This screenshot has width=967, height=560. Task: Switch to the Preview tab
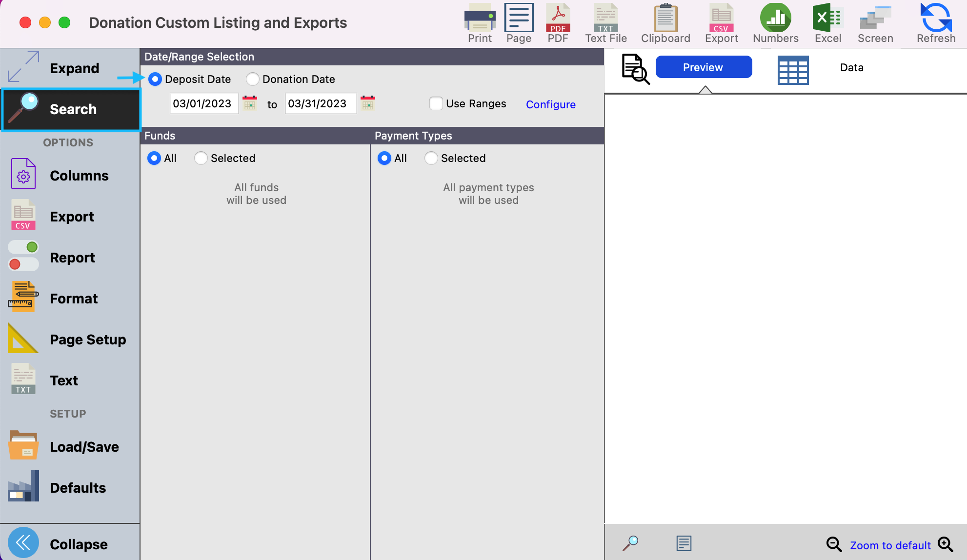click(x=703, y=67)
